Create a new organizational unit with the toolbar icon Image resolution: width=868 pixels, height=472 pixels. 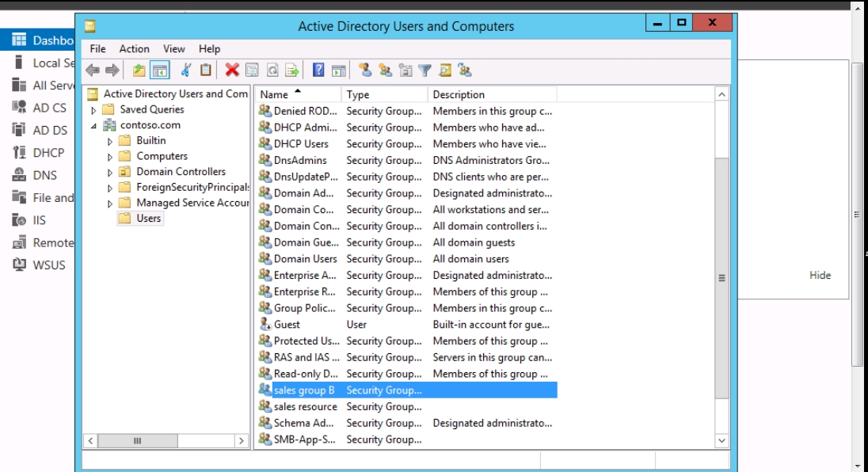(x=405, y=70)
